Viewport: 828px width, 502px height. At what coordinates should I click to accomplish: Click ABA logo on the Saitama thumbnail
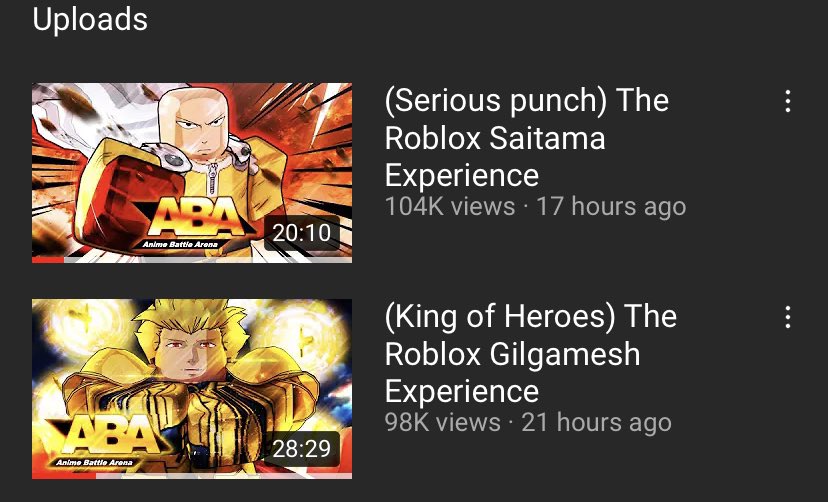pyautogui.click(x=196, y=217)
